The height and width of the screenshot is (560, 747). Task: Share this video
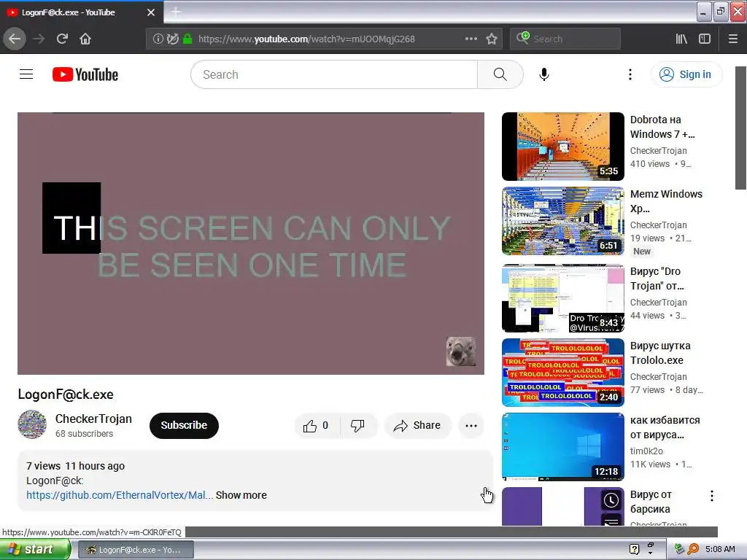coord(417,426)
